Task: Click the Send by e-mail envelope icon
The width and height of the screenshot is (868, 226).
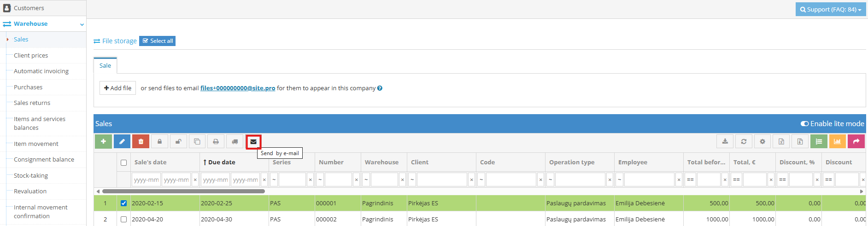Action: pyautogui.click(x=253, y=142)
